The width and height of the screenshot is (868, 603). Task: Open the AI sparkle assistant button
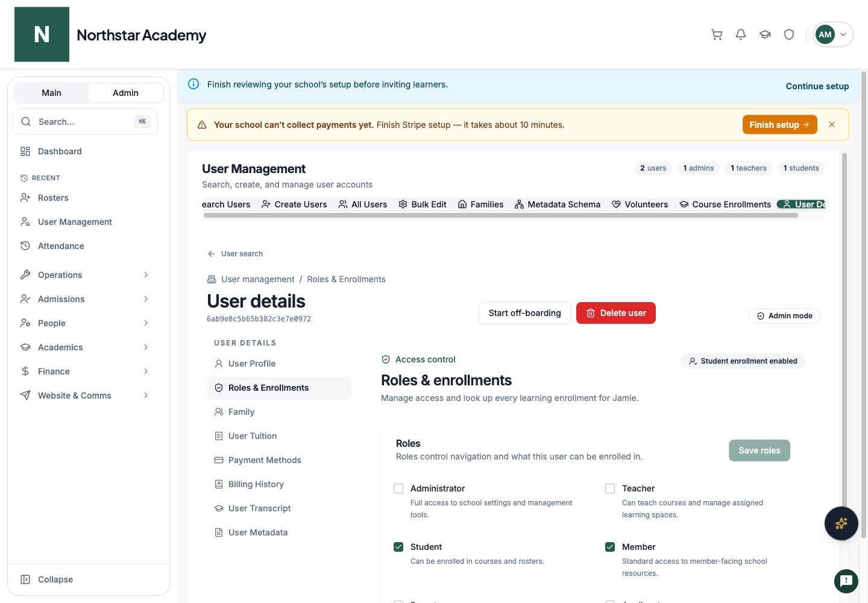tap(841, 523)
